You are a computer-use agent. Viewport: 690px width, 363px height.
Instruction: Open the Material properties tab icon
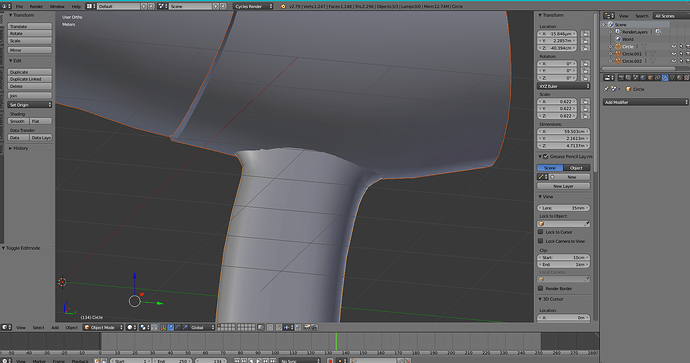point(679,77)
